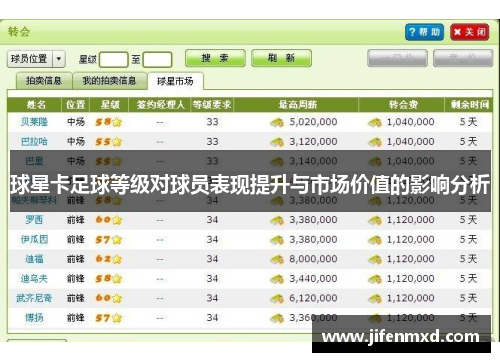Click the 签约经理人 column header
500x362 pixels.
[x=160, y=105]
